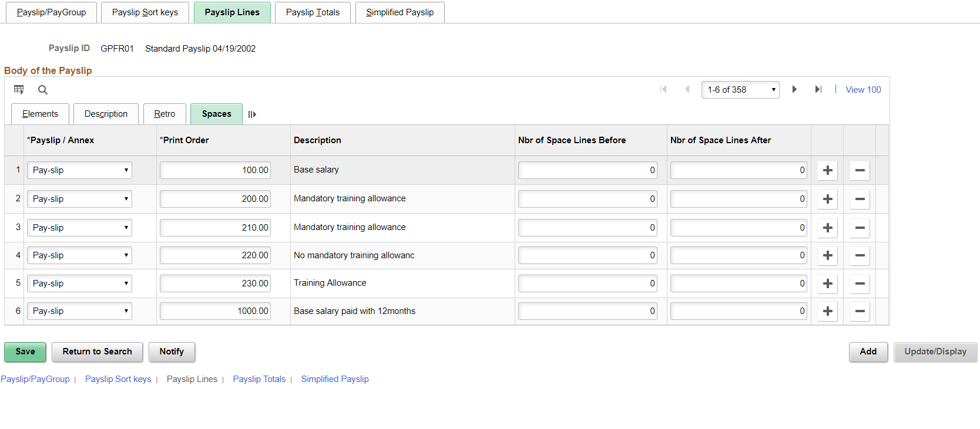
Task: Edit Space Lines Before for Base salary row
Action: click(x=588, y=170)
